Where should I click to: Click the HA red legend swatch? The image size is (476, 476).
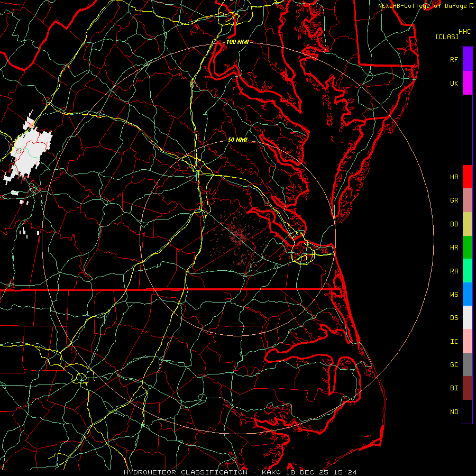[467, 177]
